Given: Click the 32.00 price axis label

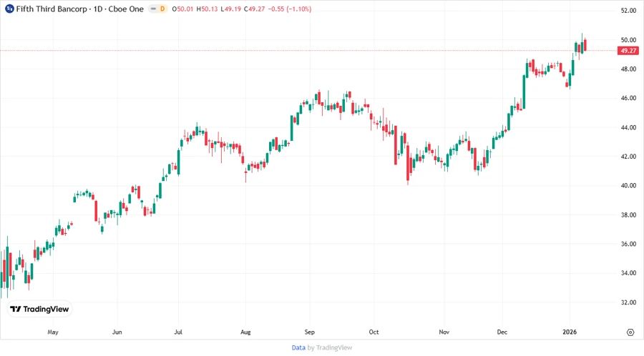Looking at the screenshot, I should coord(628,302).
